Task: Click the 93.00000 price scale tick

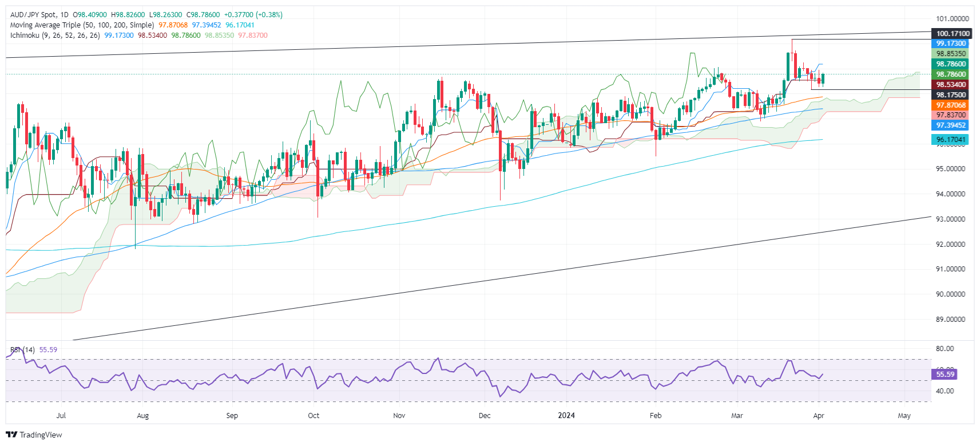Action: pos(950,219)
